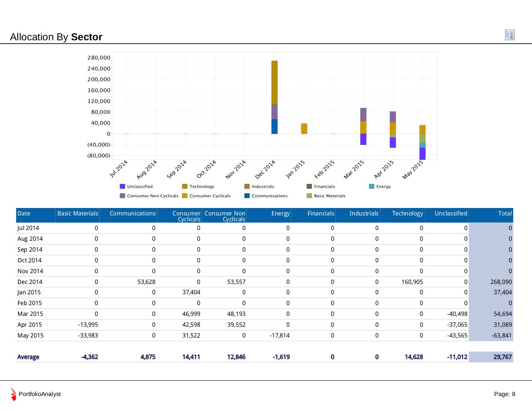Image resolution: width=532 pixels, height=411 pixels.
Task: Click the Industrials table column header
Action: click(x=358, y=215)
